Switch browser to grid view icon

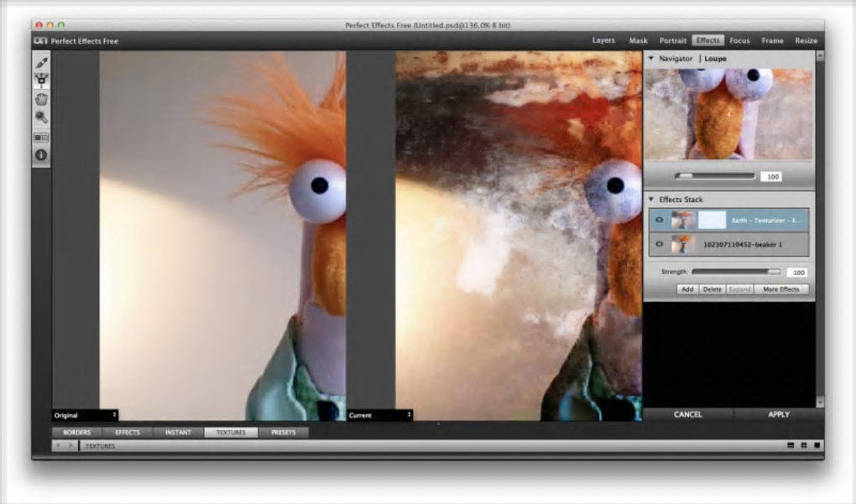pyautogui.click(x=804, y=445)
